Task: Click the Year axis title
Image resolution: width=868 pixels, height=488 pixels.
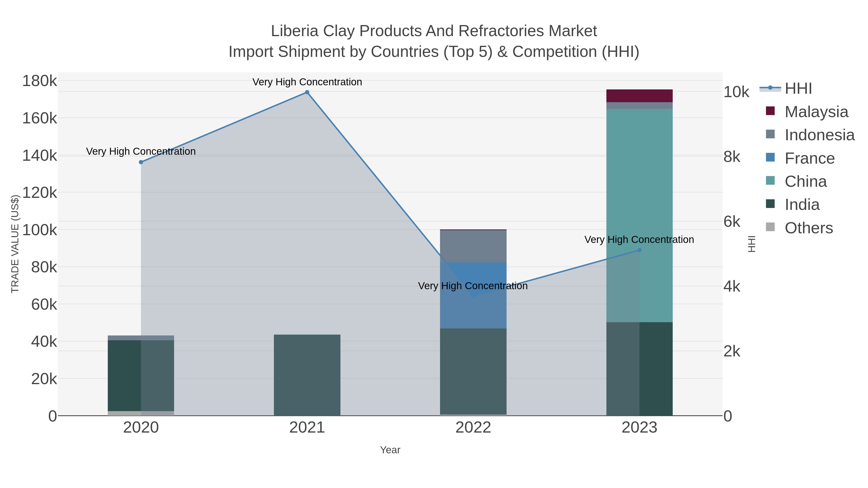Action: click(390, 450)
